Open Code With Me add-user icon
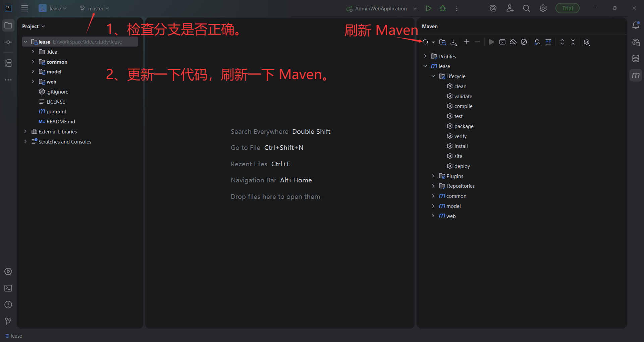 pyautogui.click(x=510, y=8)
